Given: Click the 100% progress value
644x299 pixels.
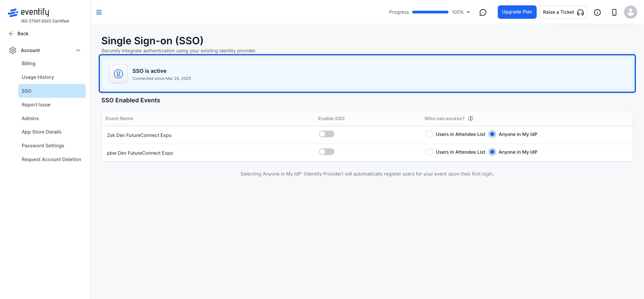Looking at the screenshot, I should point(458,12).
